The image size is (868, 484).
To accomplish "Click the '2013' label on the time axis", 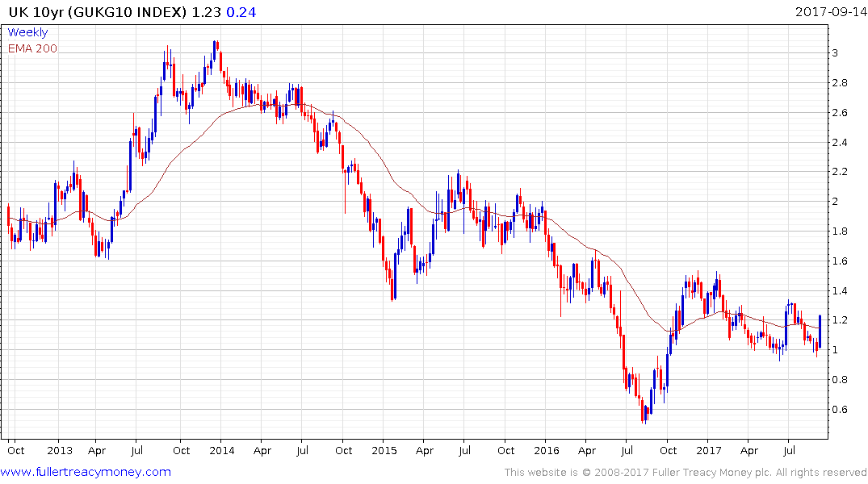I will coord(59,450).
